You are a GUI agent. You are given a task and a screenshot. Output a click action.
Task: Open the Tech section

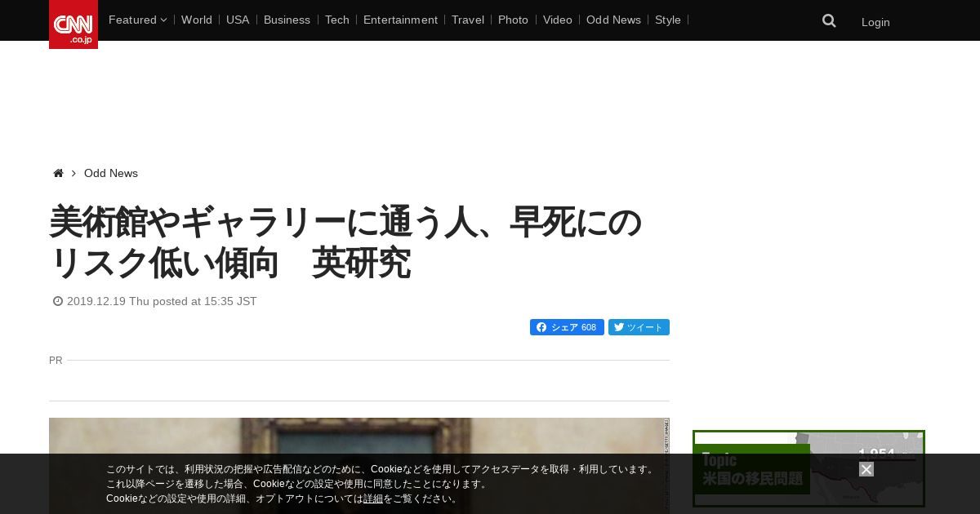tap(337, 20)
